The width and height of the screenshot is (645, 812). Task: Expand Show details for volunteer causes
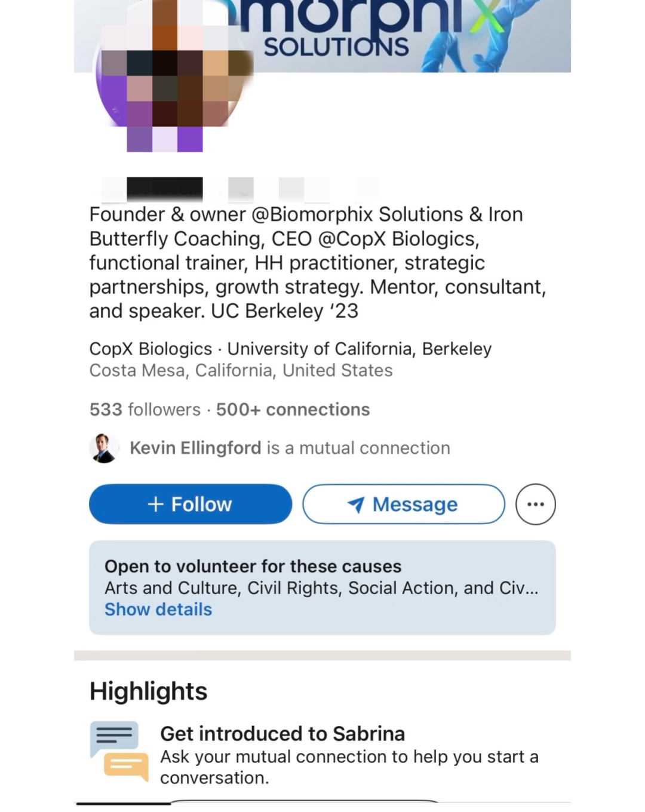click(x=158, y=610)
